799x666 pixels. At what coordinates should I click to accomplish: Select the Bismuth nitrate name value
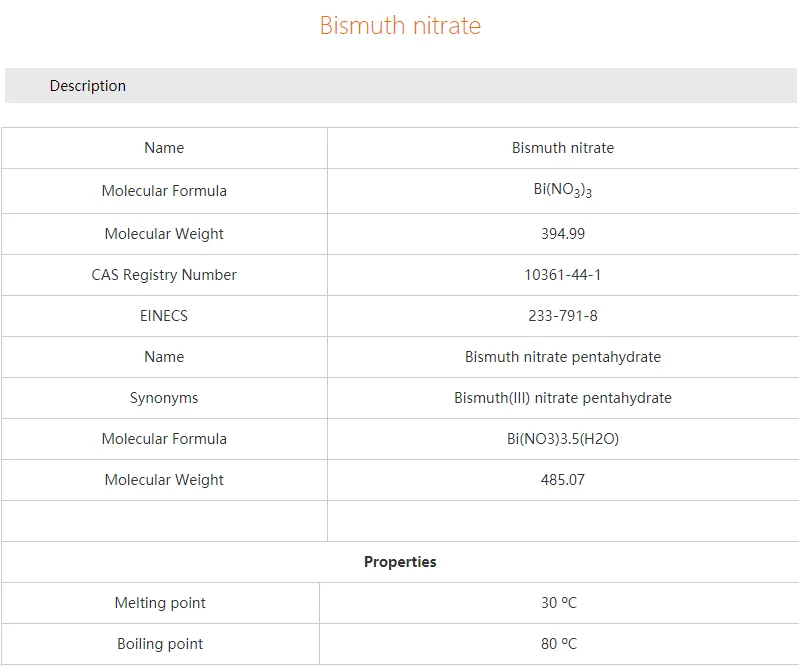(563, 148)
